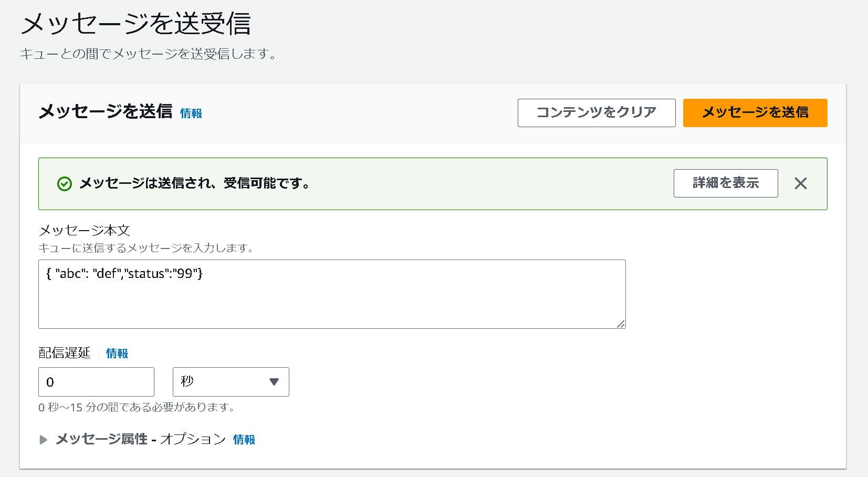
Task: Expand the メッセージ属性 disclosure triangle
Action: pos(44,440)
